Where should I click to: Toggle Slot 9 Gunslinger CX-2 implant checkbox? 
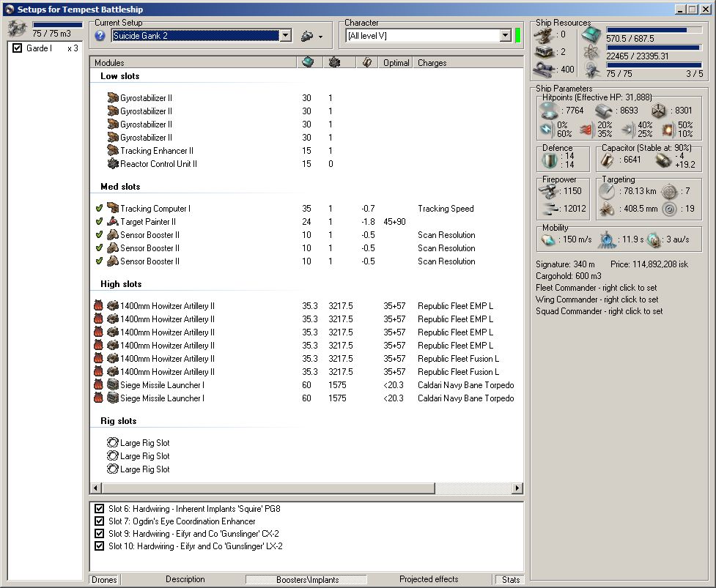click(99, 533)
